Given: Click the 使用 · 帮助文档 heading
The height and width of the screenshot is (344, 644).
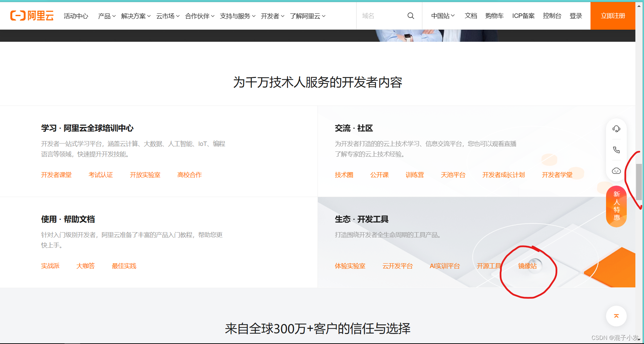Looking at the screenshot, I should [x=68, y=219].
